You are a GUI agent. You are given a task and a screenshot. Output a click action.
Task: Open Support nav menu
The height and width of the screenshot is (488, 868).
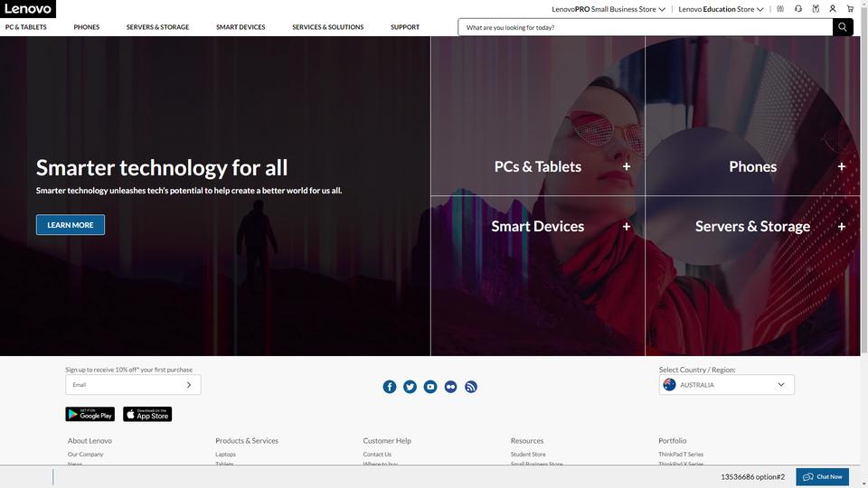[x=405, y=27]
